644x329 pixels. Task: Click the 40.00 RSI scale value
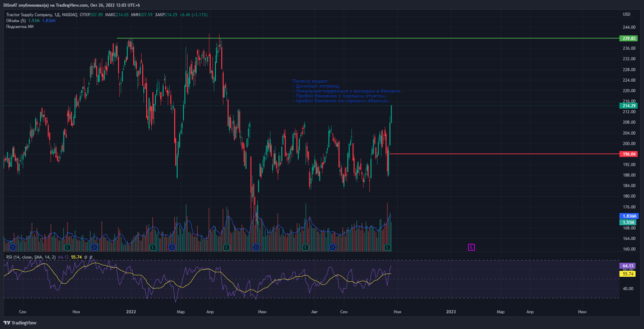(x=628, y=289)
